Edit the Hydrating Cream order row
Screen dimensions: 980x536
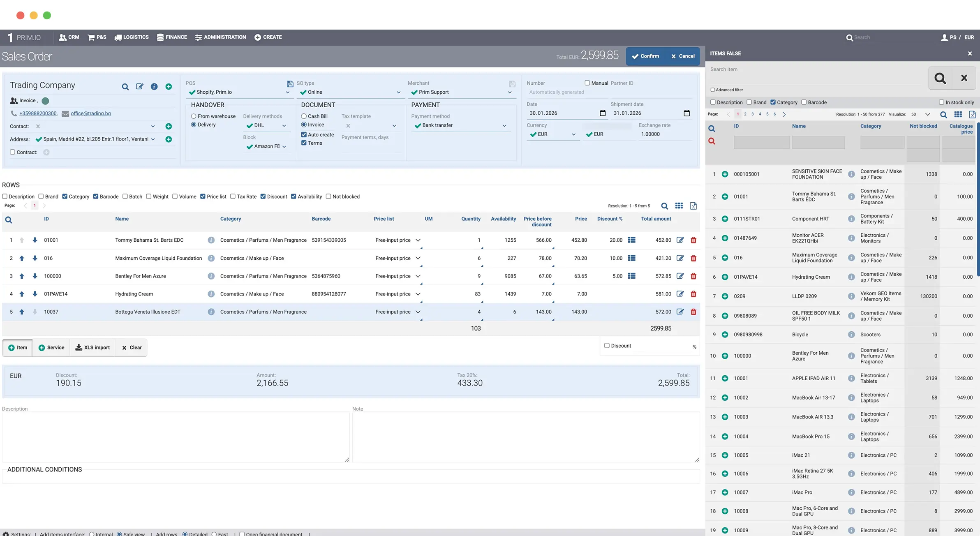pyautogui.click(x=680, y=294)
